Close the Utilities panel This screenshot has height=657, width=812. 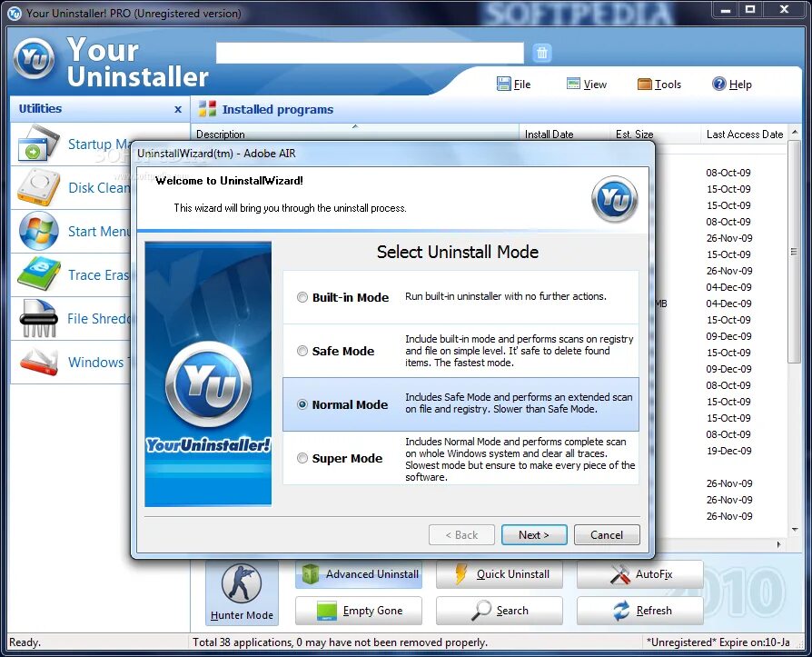pyautogui.click(x=178, y=109)
